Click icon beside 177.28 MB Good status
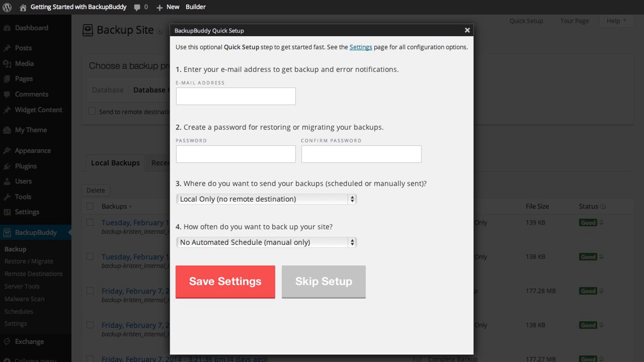 click(x=601, y=291)
